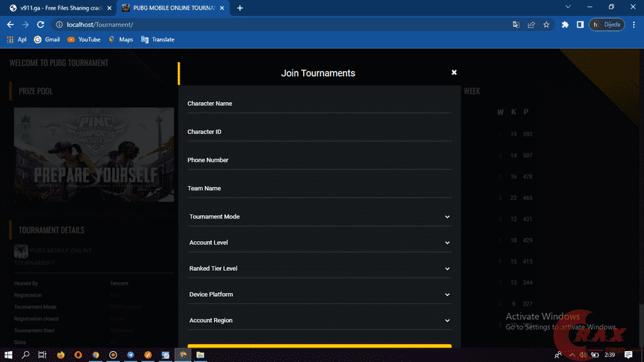Open the YouTube bookmark
The image size is (644, 362).
pyautogui.click(x=84, y=39)
